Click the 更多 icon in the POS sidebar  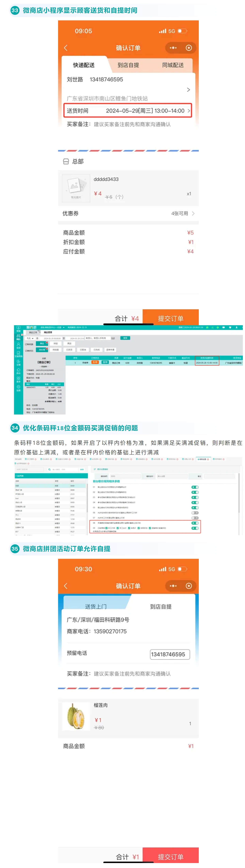[x=19, y=378]
